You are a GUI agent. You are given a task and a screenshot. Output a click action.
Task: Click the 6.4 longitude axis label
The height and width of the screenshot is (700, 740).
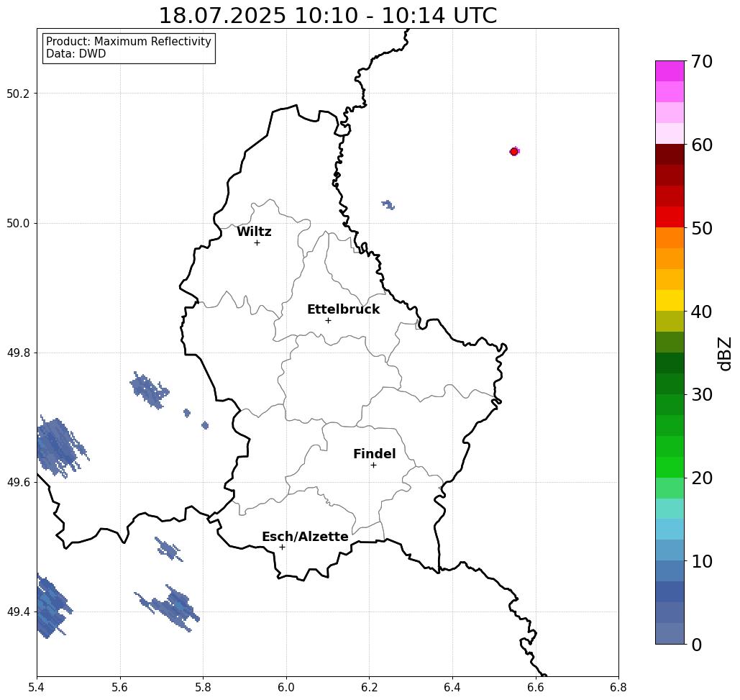coord(452,687)
